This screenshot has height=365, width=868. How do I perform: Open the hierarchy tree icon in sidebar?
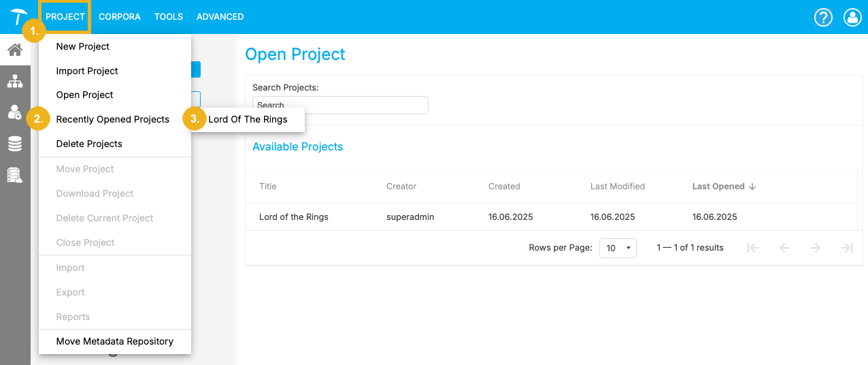point(15,82)
